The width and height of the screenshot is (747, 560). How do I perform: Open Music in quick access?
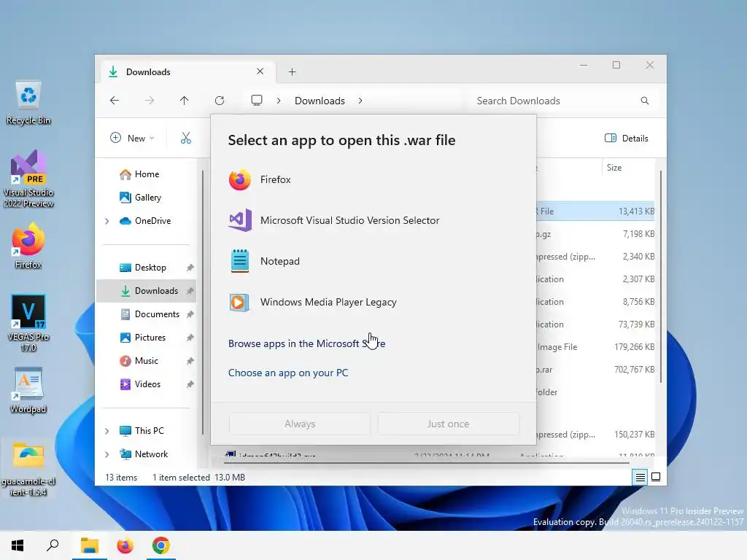tap(146, 361)
